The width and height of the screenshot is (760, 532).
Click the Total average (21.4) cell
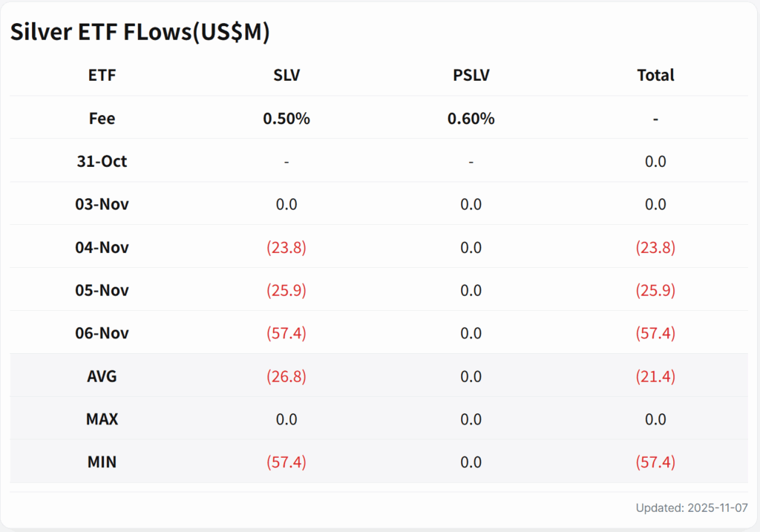(x=655, y=376)
